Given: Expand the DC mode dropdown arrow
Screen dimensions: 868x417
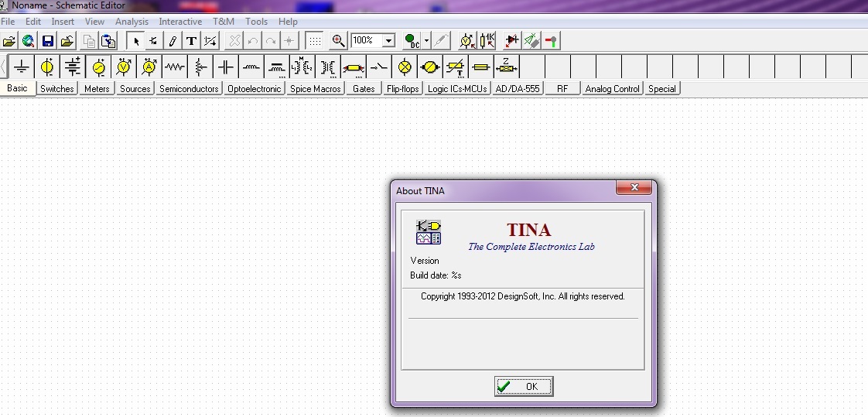Looking at the screenshot, I should pyautogui.click(x=426, y=40).
